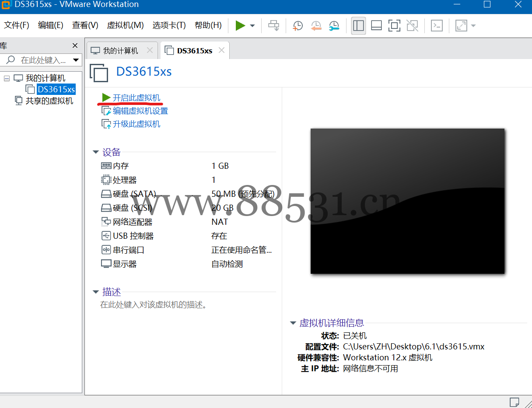Select 我的计算机 in the library tree

coord(45,78)
